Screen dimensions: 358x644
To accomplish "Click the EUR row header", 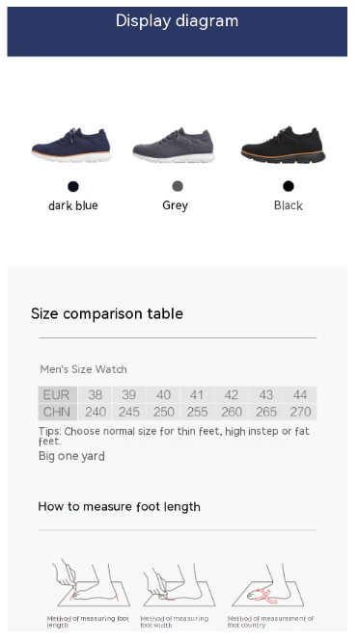I will click(58, 394).
